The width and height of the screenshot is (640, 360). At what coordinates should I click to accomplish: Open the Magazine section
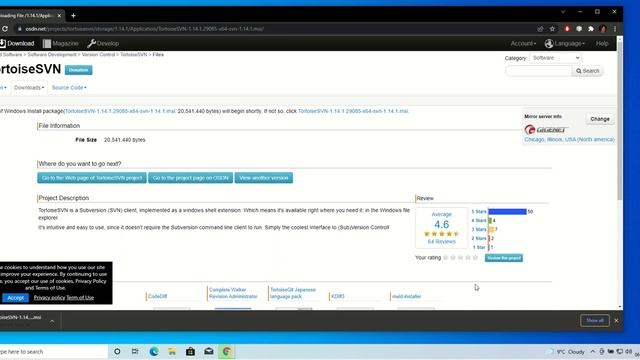coord(61,43)
